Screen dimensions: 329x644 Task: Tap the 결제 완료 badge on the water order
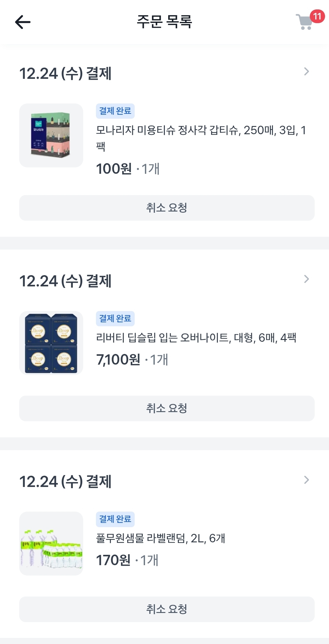pyautogui.click(x=115, y=519)
